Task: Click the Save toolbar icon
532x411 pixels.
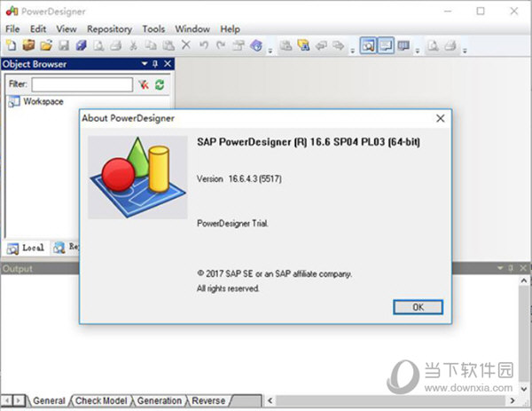Action: coord(63,45)
